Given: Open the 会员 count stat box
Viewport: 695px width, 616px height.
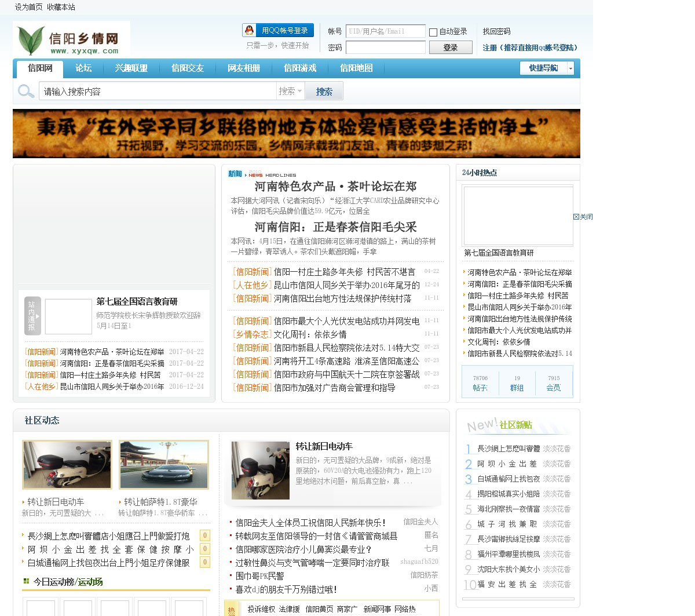Looking at the screenshot, I should [x=554, y=383].
